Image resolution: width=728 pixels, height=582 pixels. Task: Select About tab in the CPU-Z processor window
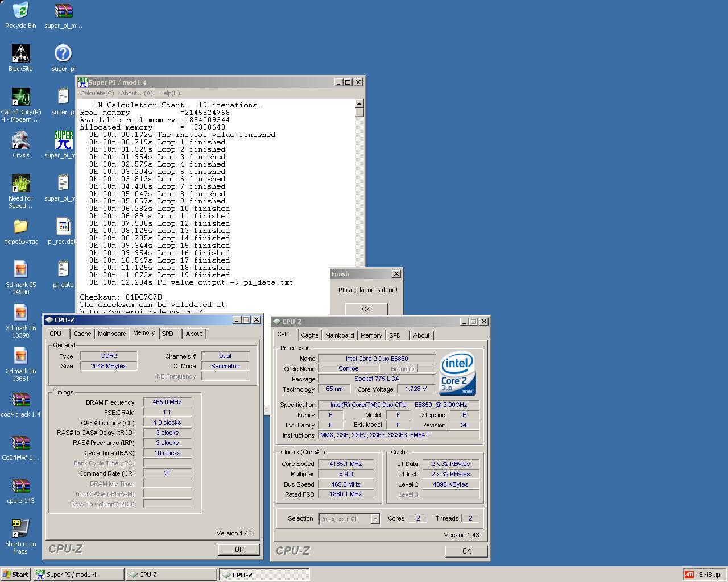pos(421,335)
